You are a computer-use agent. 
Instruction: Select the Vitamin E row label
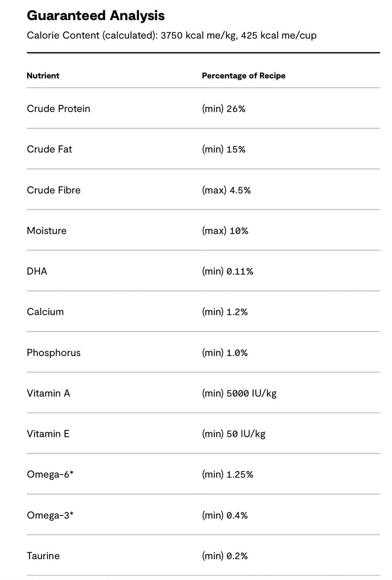pos(48,434)
